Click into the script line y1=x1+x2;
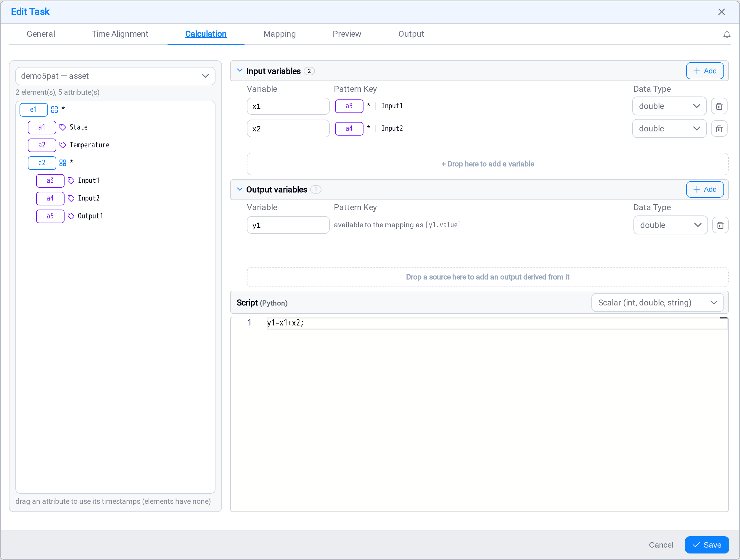 pos(285,323)
